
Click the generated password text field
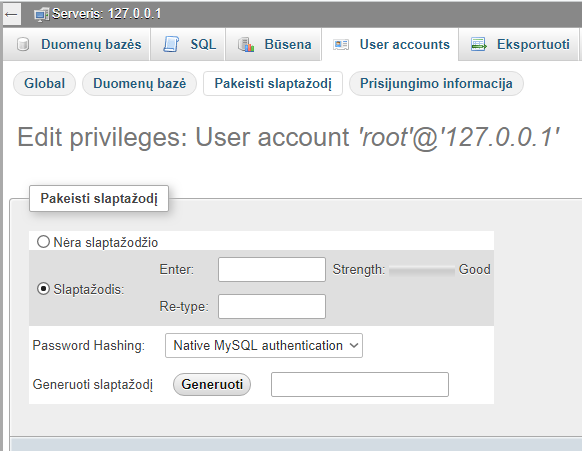[360, 385]
